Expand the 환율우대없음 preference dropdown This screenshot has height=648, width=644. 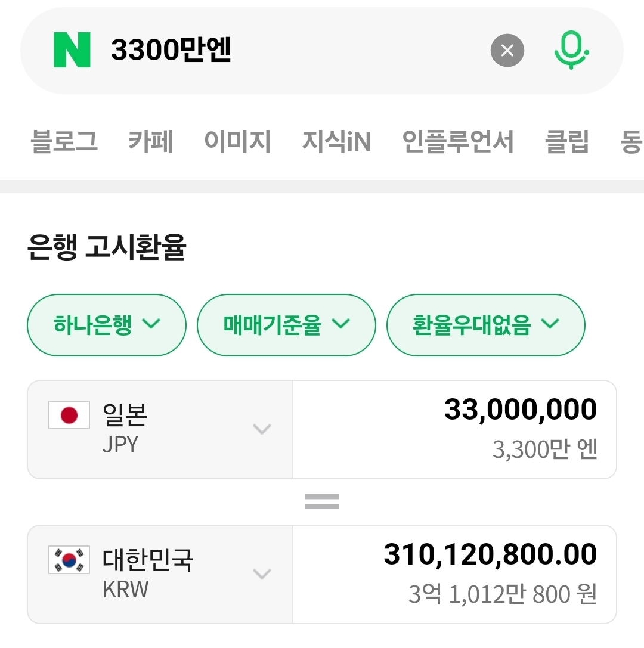click(485, 325)
